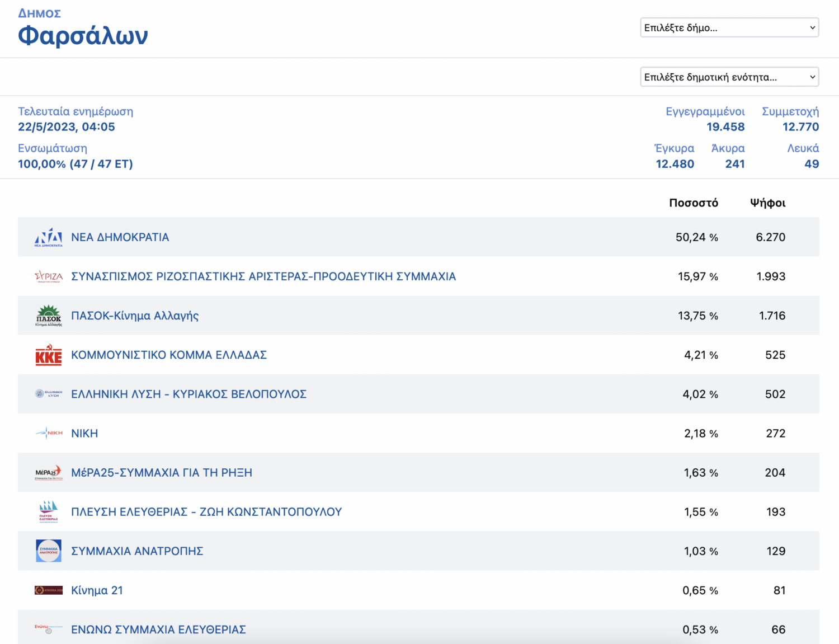Click the 'Έγκυρα' label
The image size is (839, 644).
[x=674, y=148]
